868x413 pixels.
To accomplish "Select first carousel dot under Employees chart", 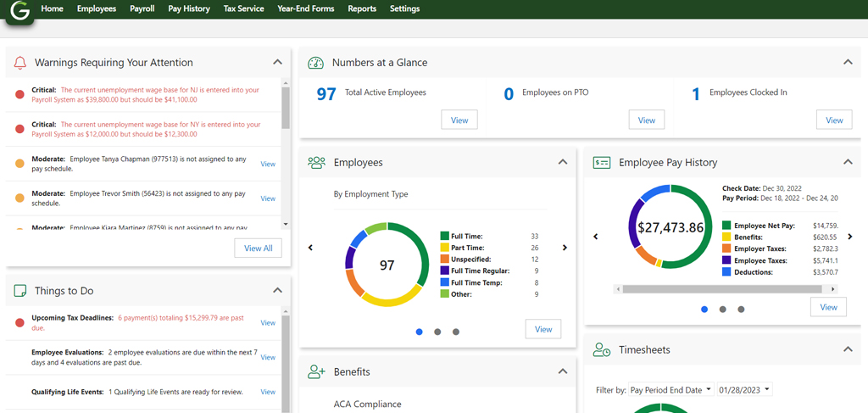I will (x=420, y=332).
